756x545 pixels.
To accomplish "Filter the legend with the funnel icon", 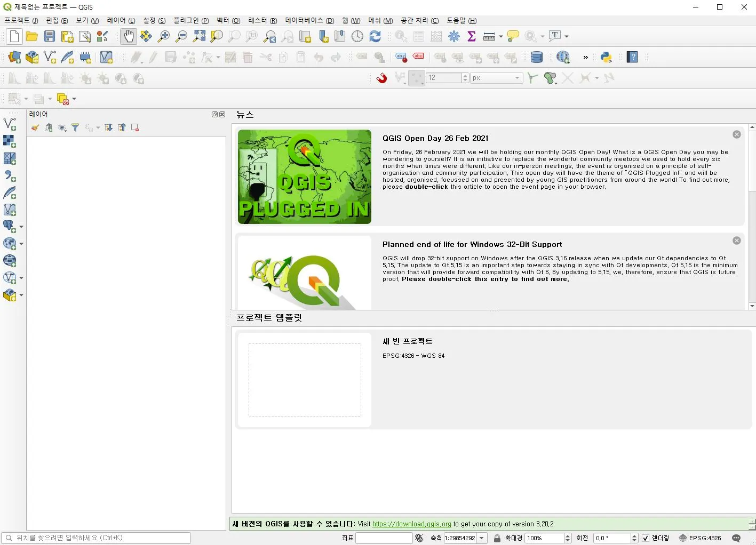I will (x=75, y=127).
